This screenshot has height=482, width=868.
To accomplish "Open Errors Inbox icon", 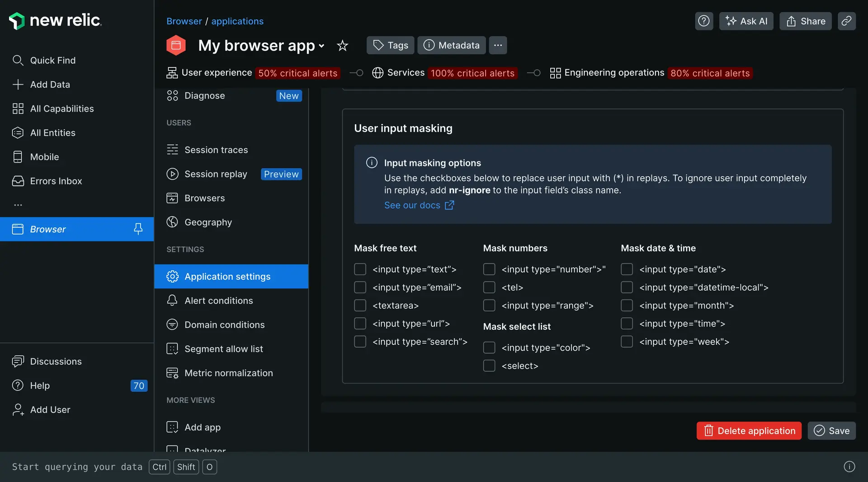I will click(18, 181).
